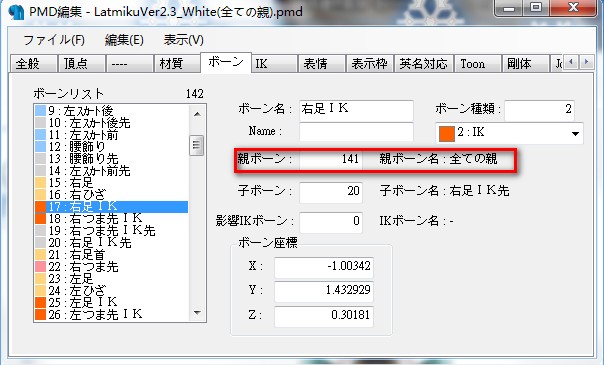Select bone 18 : 右つま先ＩＫ in list
This screenshot has width=604, height=365.
(112, 219)
